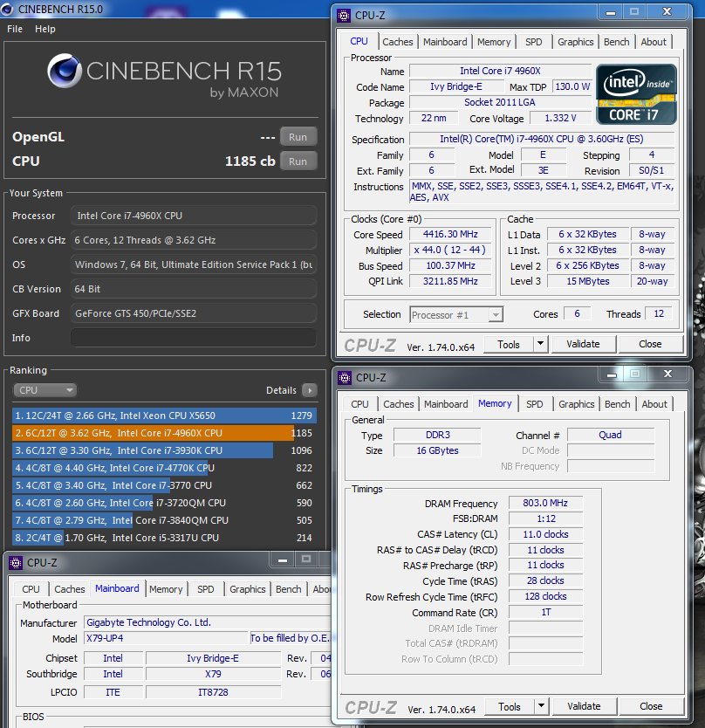
Task: Click the Cinebench app icon in title bar
Action: point(6,10)
